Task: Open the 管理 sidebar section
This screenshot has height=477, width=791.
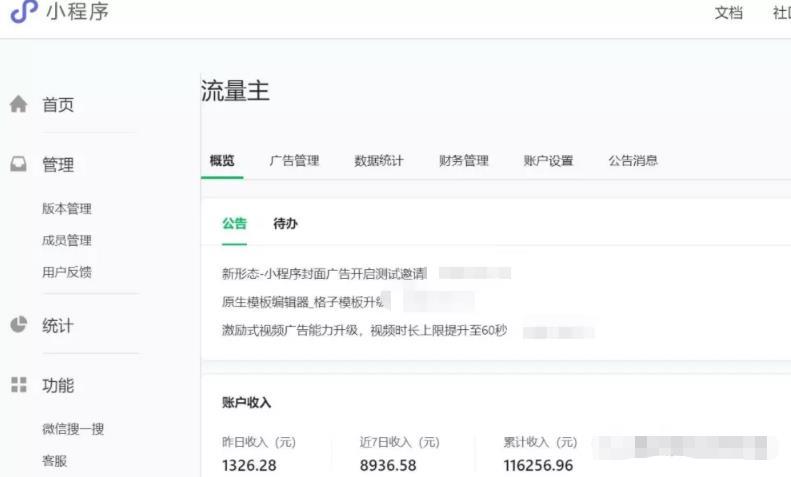Action: 58,164
